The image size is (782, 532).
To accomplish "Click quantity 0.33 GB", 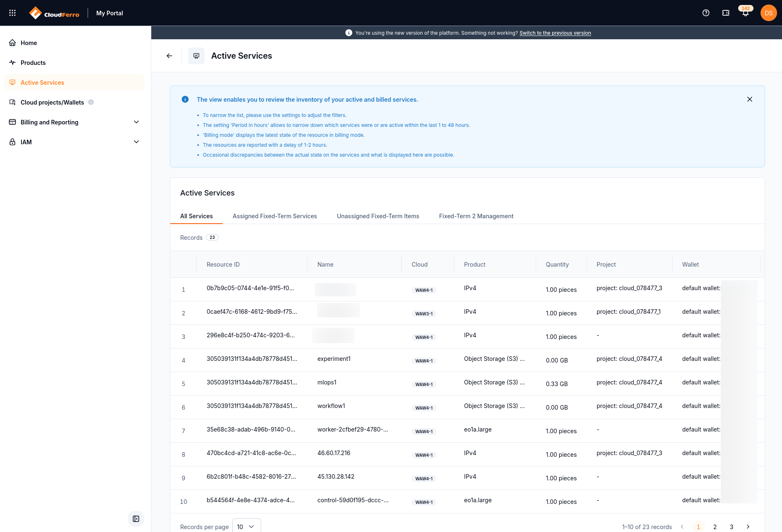I will [557, 384].
